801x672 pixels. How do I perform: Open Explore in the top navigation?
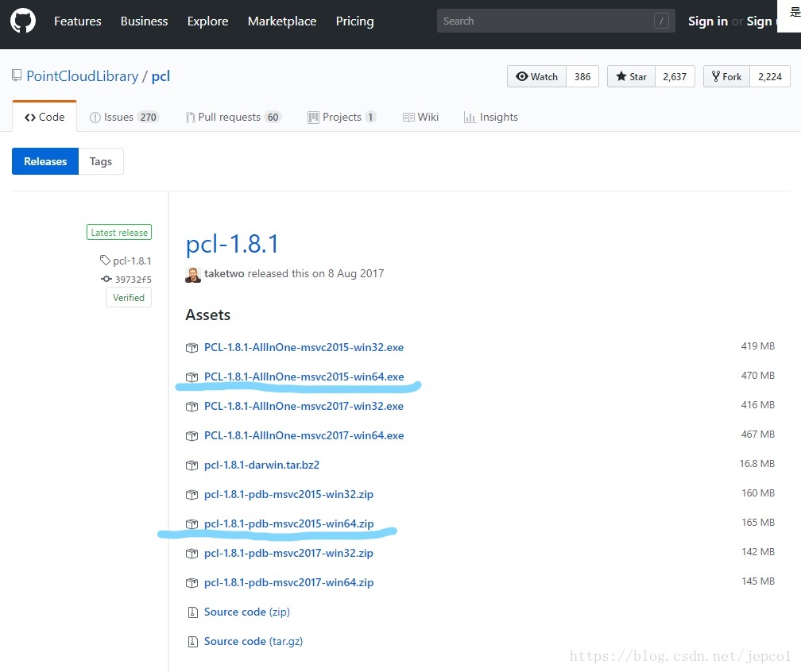click(x=207, y=21)
